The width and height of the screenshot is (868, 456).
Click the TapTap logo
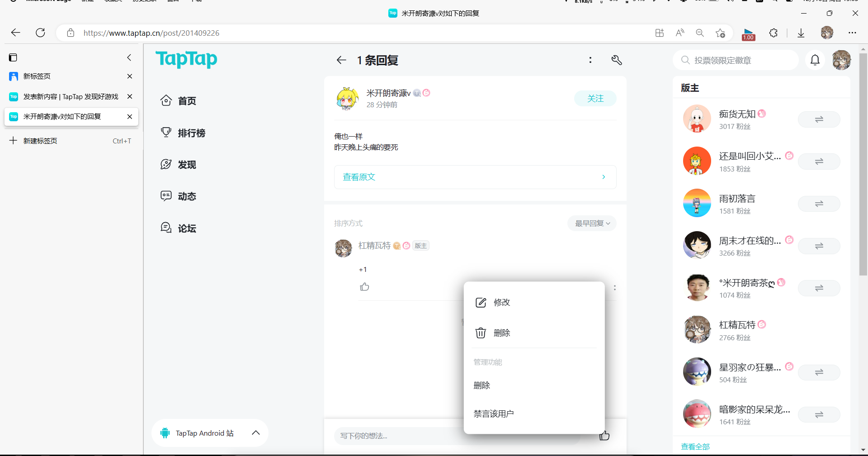186,59
